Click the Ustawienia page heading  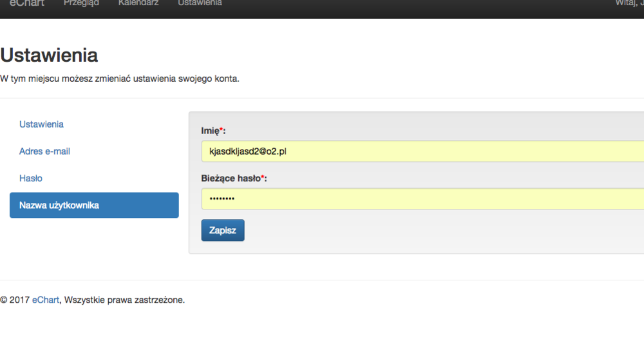pos(49,55)
